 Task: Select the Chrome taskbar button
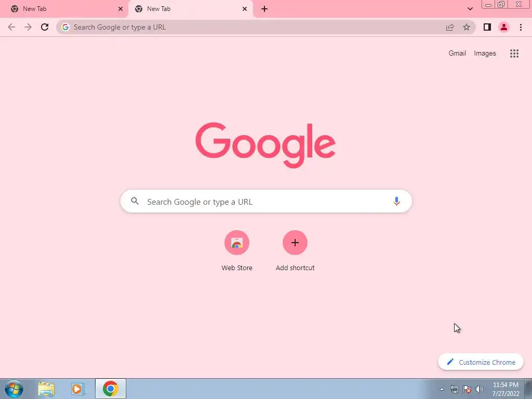coord(111,389)
